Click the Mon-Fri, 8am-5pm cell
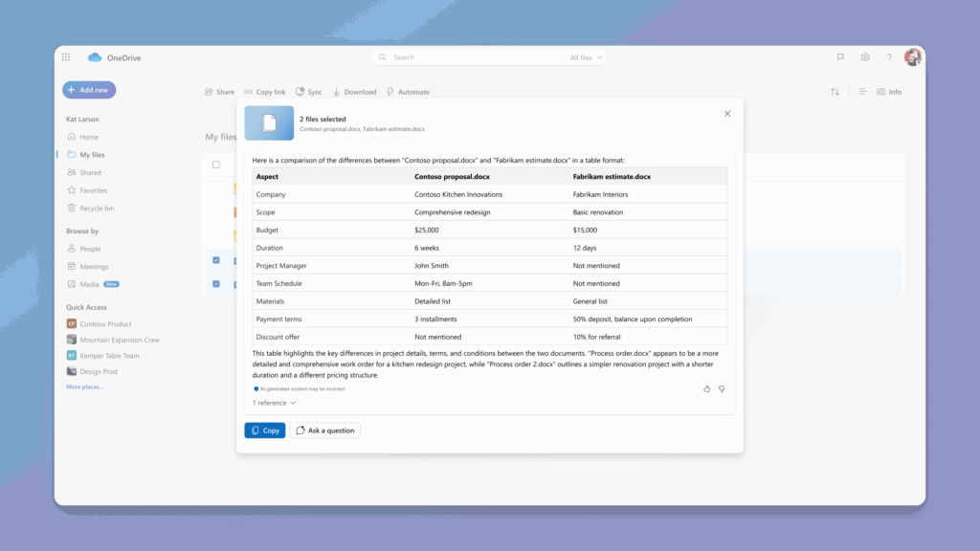Viewport: 980px width, 551px height. (x=443, y=283)
